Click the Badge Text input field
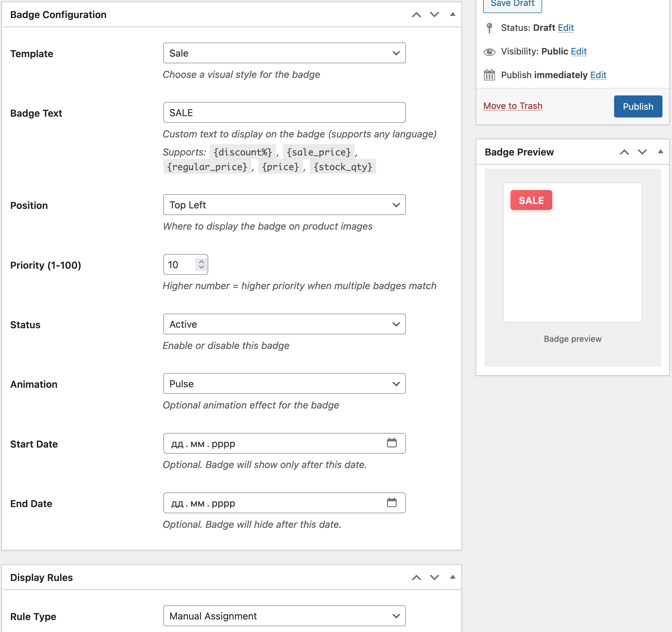The width and height of the screenshot is (672, 632). point(284,113)
